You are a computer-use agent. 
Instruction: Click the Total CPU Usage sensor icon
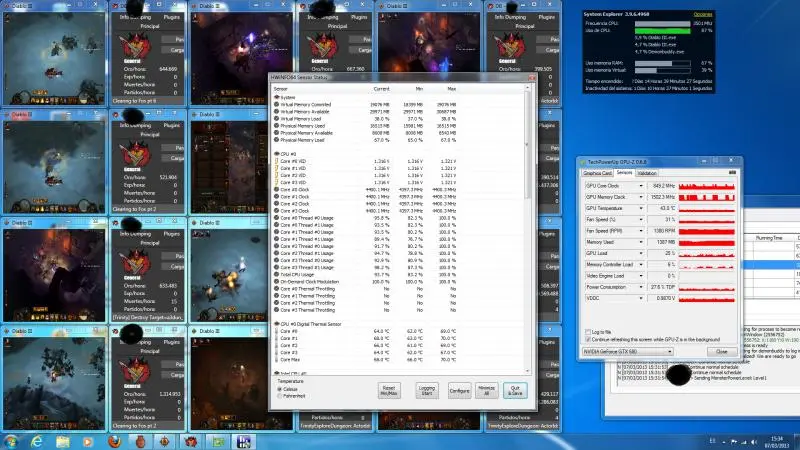click(x=277, y=274)
